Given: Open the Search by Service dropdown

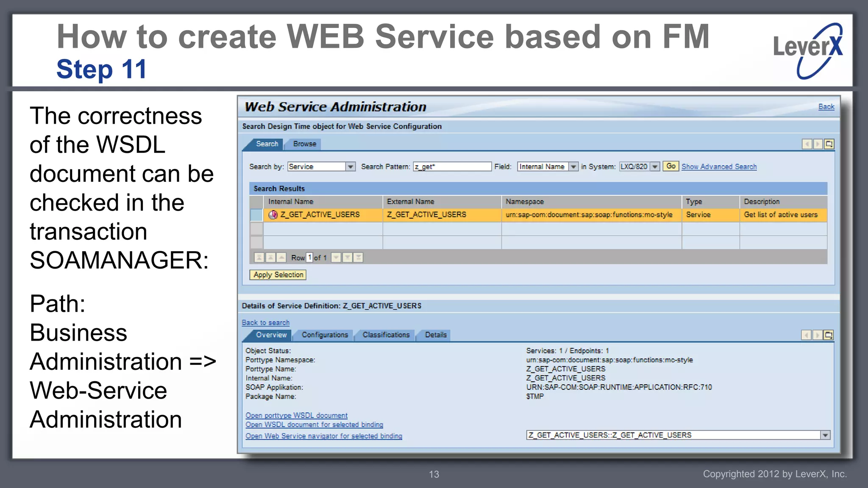Looking at the screenshot, I should 351,167.
